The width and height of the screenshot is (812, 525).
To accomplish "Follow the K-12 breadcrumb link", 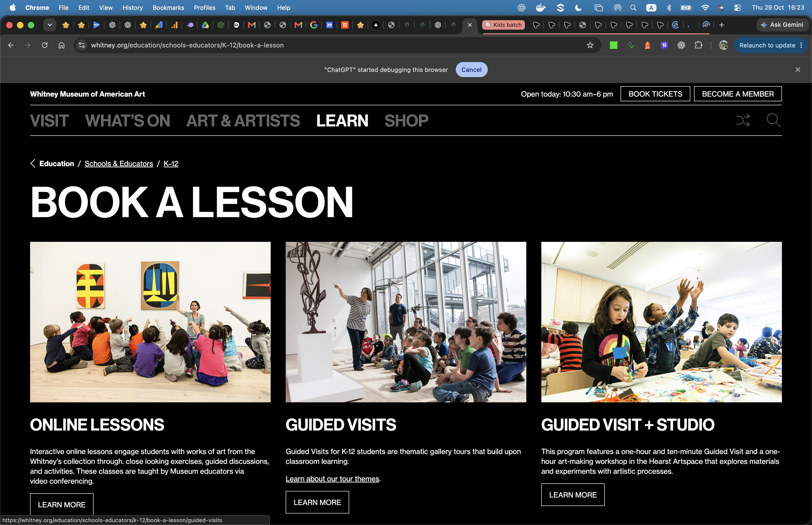I will 171,164.
